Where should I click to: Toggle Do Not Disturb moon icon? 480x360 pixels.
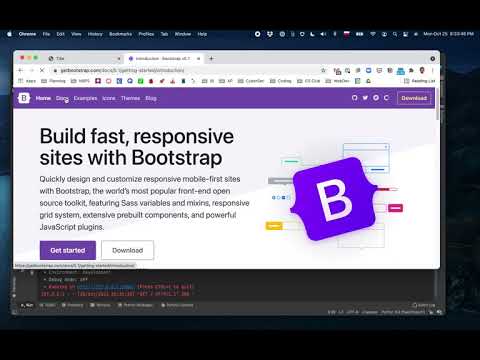coord(312,34)
